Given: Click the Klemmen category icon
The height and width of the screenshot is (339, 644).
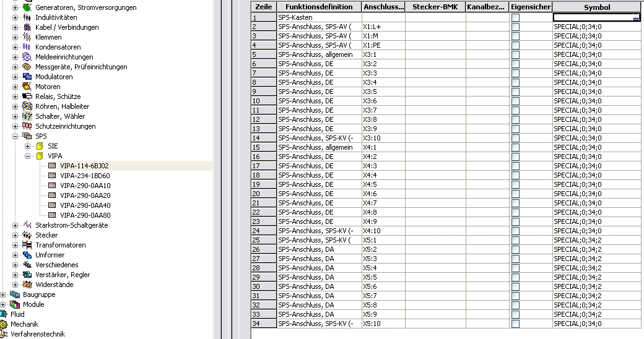Looking at the screenshot, I should 27,37.
